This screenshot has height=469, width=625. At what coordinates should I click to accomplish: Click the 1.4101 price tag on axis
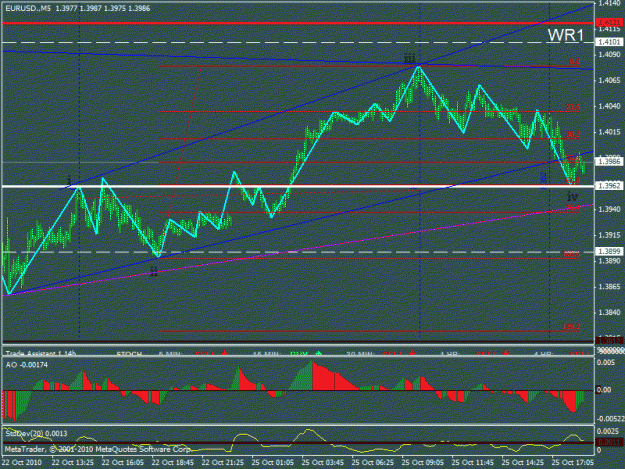point(609,42)
